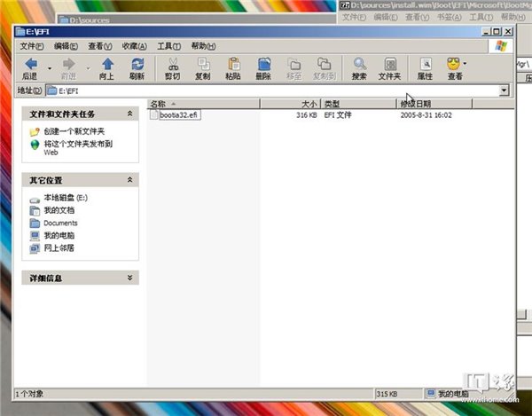Open the 工具(T) menu in E:\EFI window
This screenshot has height=416, width=532.
point(169,46)
